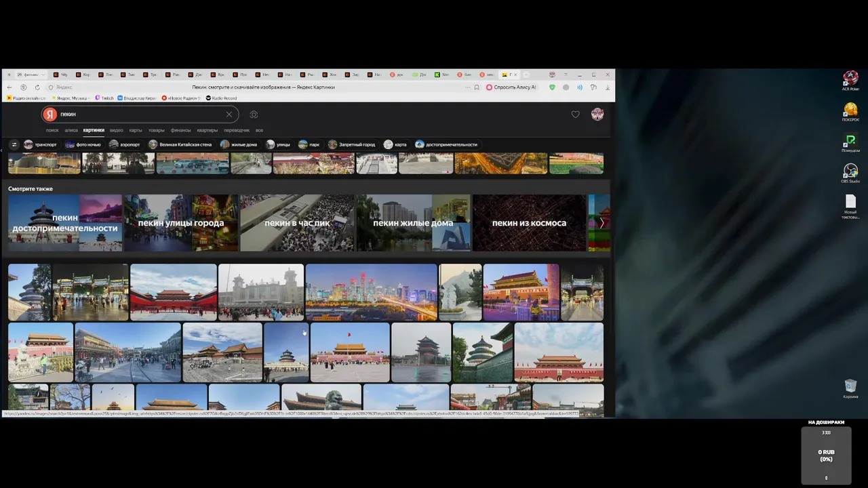The image size is (868, 488).
Task: Open the Новое Радио bookmark
Action: tap(181, 98)
